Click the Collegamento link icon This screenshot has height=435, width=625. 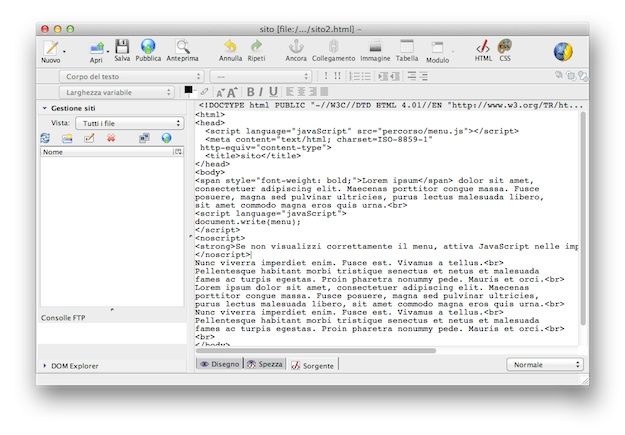(x=334, y=46)
